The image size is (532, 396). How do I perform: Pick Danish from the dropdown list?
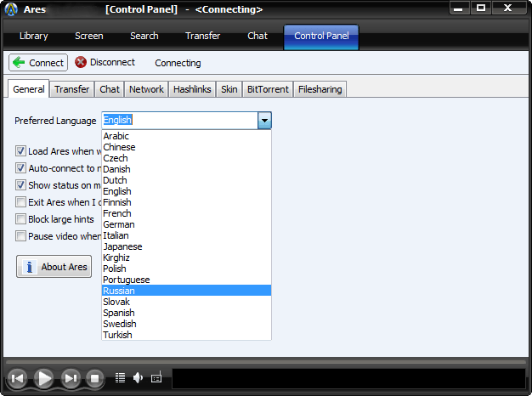click(186, 169)
